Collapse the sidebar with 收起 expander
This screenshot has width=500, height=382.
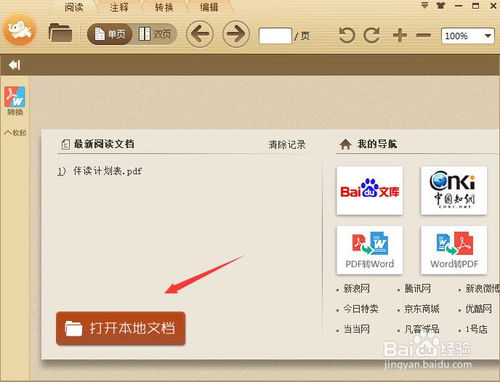(x=15, y=133)
